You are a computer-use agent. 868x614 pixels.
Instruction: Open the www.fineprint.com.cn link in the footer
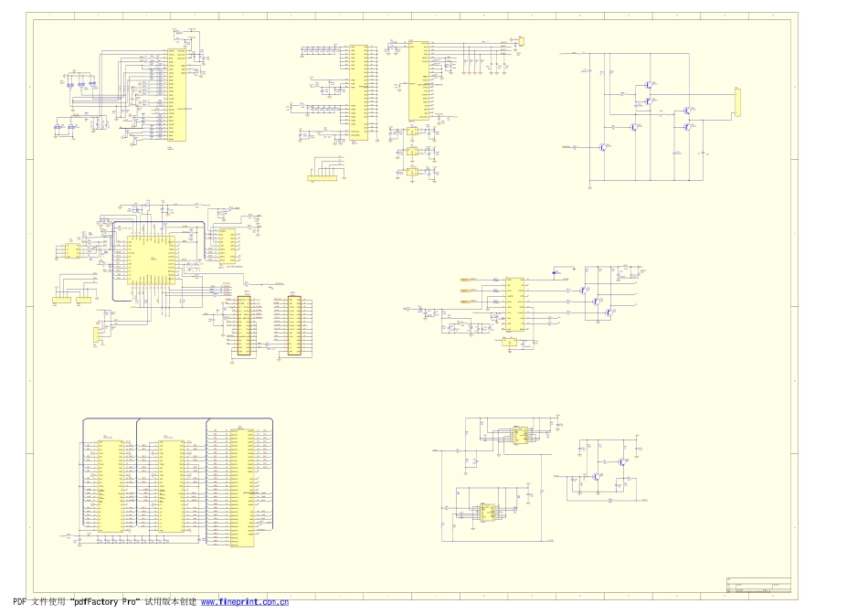[244, 602]
